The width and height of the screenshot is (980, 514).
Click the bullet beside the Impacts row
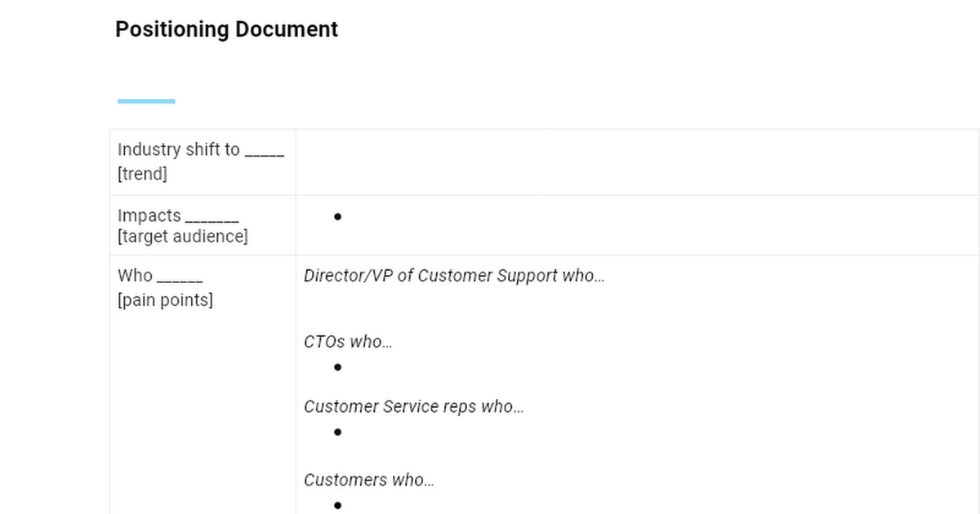tap(337, 215)
